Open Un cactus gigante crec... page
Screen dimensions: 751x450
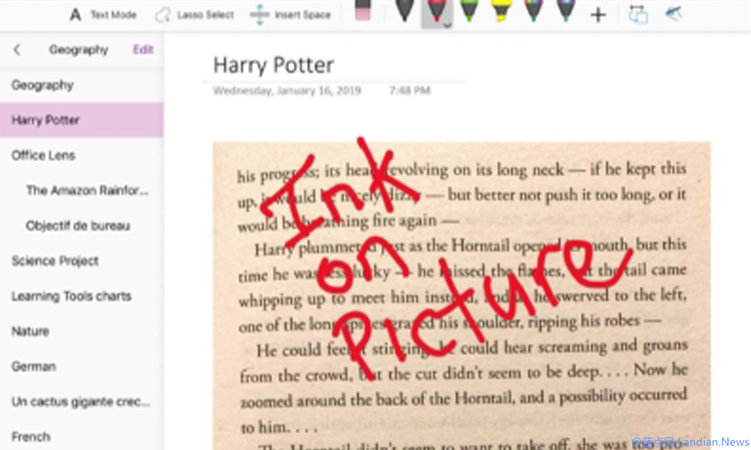click(x=81, y=402)
